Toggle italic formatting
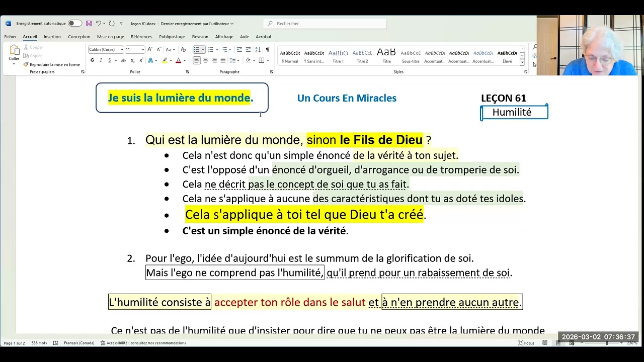Screen dimensions: 644x362 101,60
